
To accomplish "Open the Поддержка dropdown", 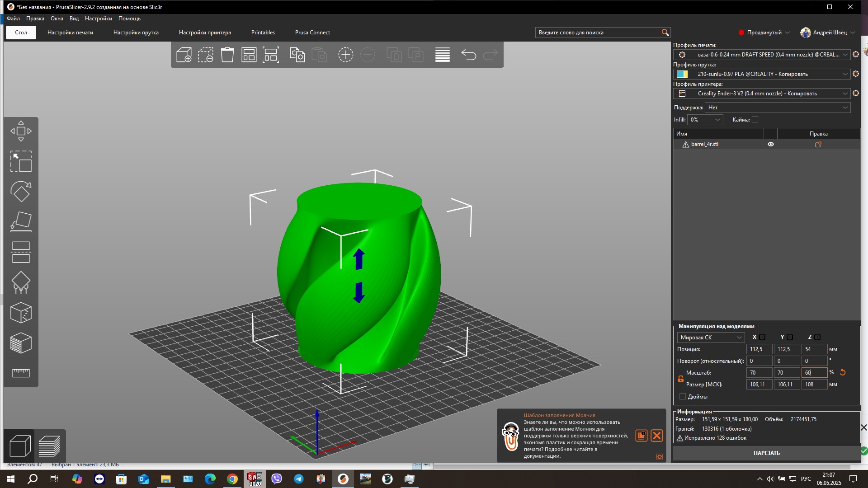I will coord(777,108).
